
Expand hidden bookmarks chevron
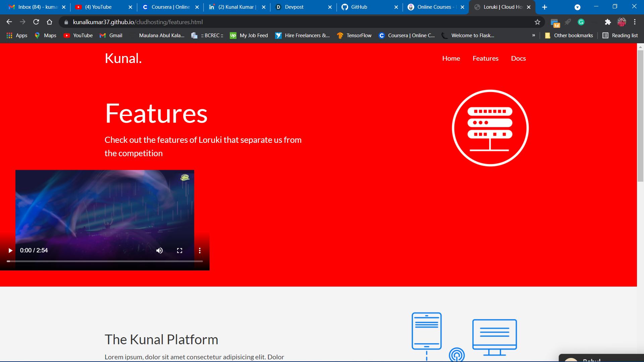pyautogui.click(x=534, y=35)
